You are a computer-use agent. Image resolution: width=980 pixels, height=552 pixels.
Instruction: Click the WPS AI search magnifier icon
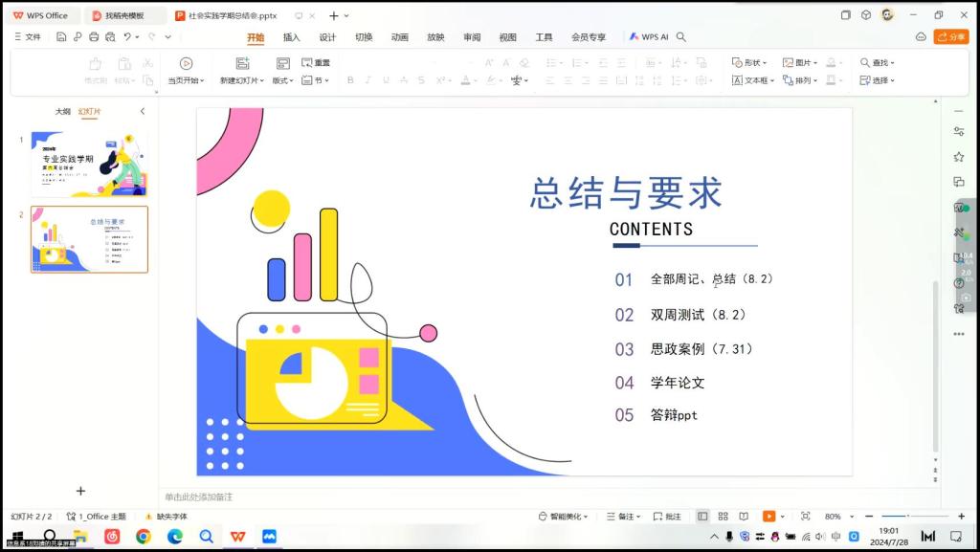click(681, 37)
